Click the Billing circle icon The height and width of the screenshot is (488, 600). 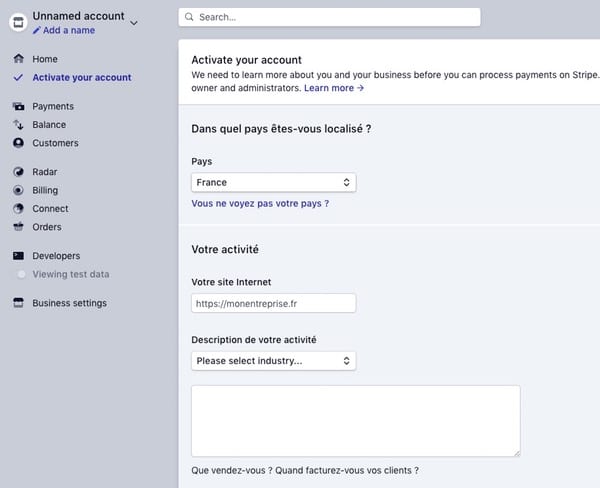18,190
